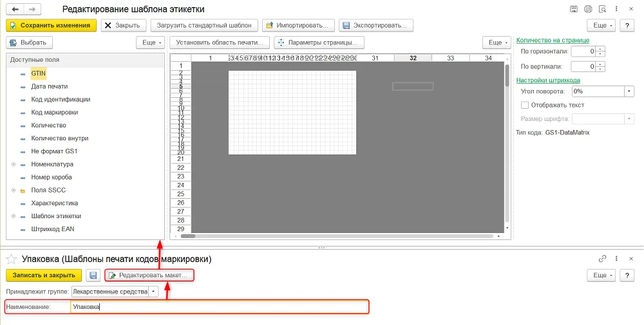The width and height of the screenshot is (644, 325).
Task: Click Закрыть button
Action: point(123,26)
